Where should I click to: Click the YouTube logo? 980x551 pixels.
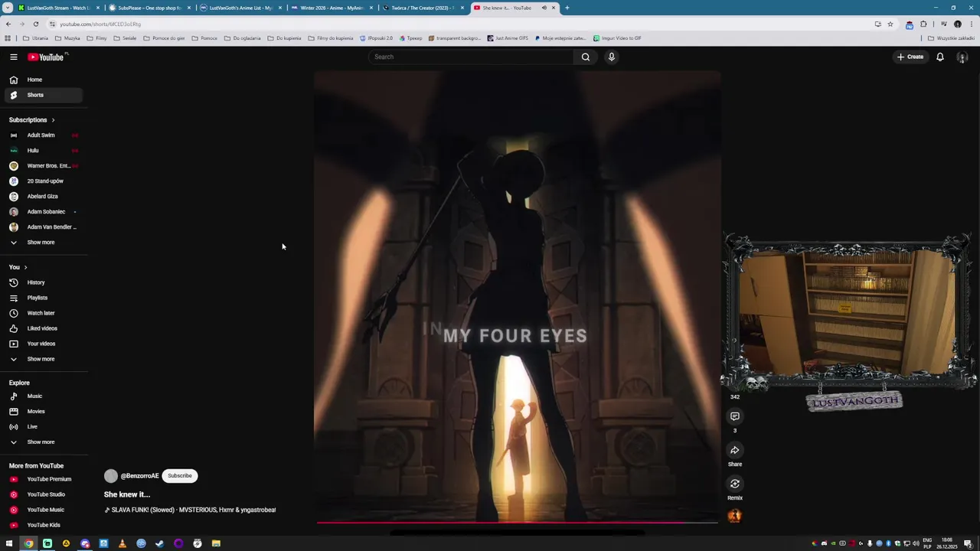click(47, 57)
